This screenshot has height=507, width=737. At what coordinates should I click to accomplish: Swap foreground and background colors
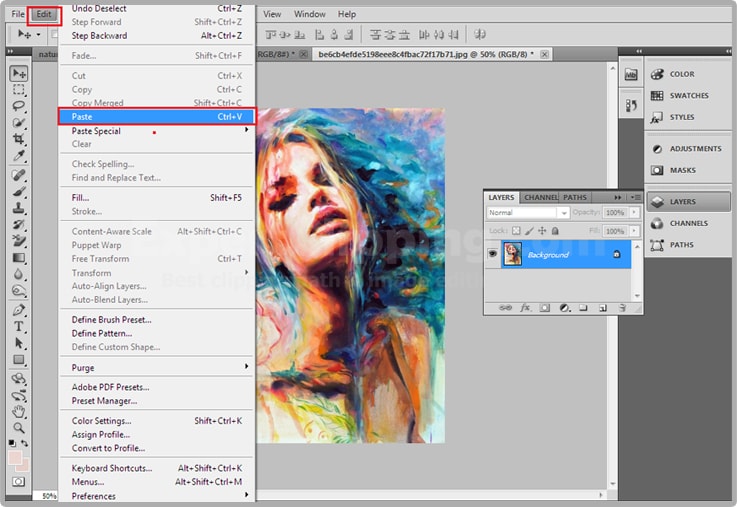click(24, 443)
